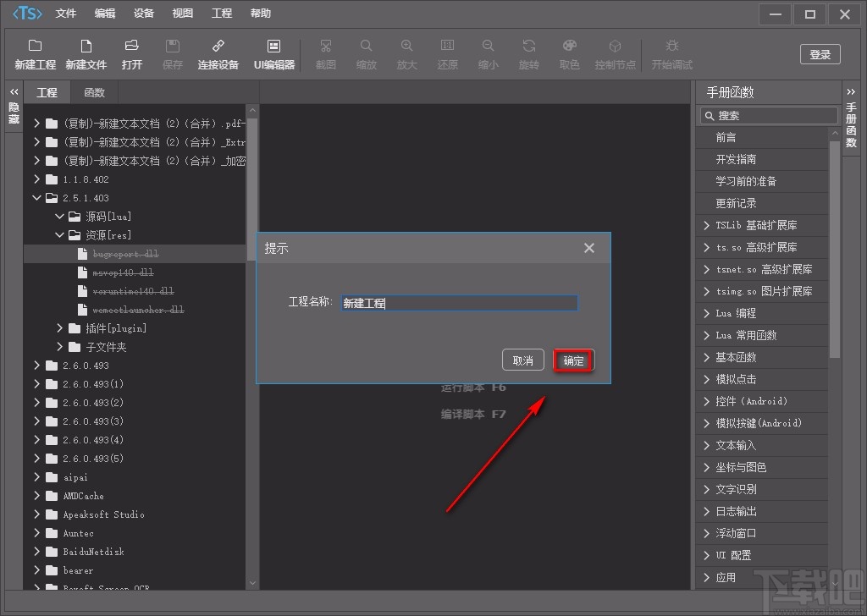The image size is (867, 616).
Task: Switch to the 函数 tab
Action: point(94,92)
